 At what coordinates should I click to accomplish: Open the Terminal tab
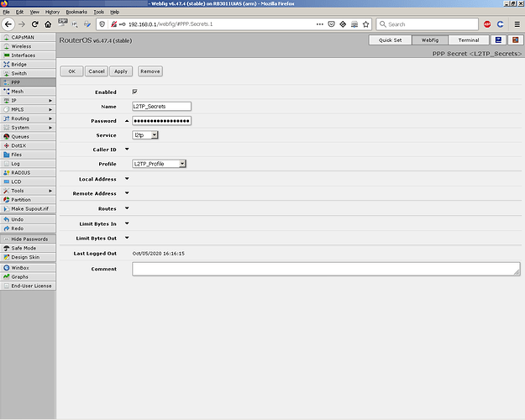pyautogui.click(x=469, y=40)
